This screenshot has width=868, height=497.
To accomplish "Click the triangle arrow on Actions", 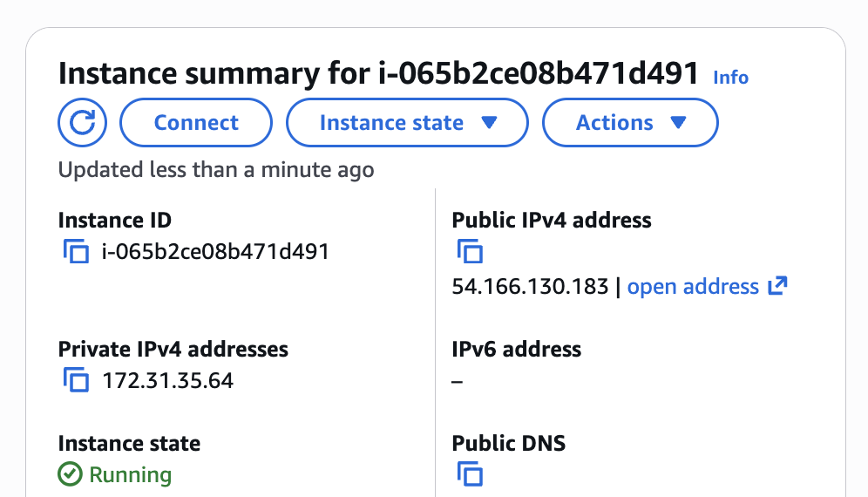I will 678,123.
